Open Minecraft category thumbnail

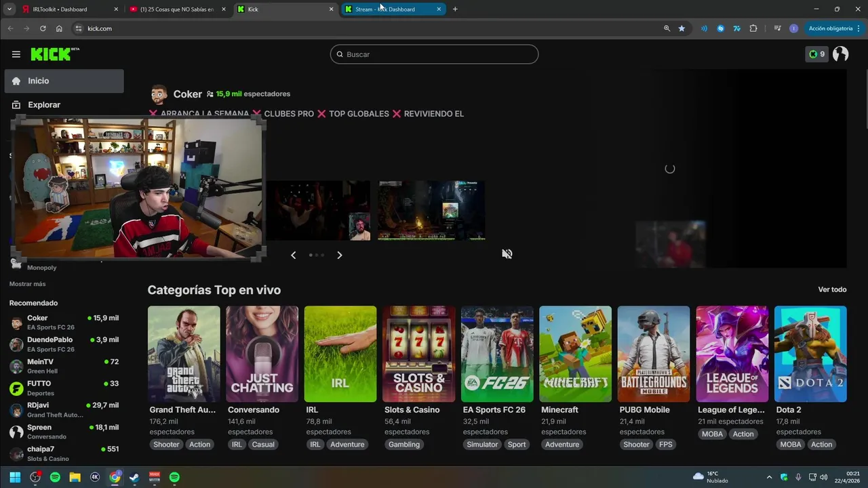click(x=575, y=354)
